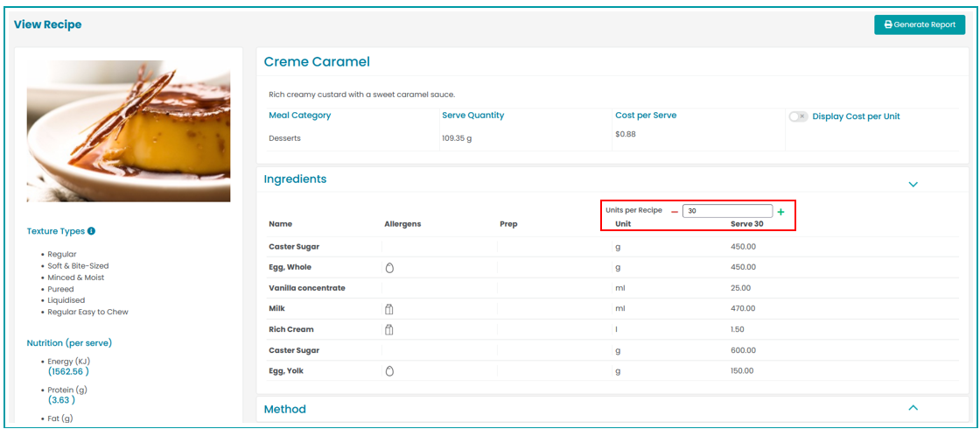Click the Generate Report button

[920, 25]
